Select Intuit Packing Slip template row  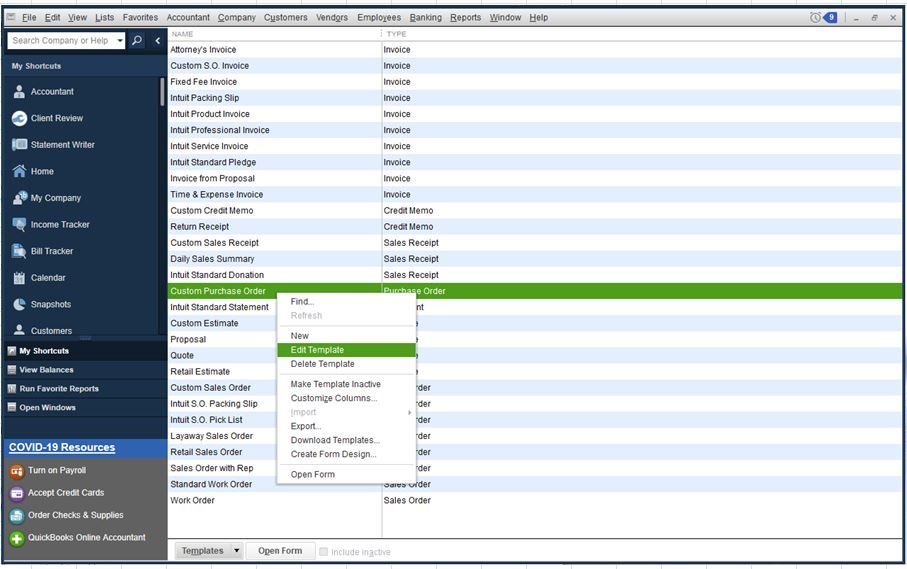[535, 98]
